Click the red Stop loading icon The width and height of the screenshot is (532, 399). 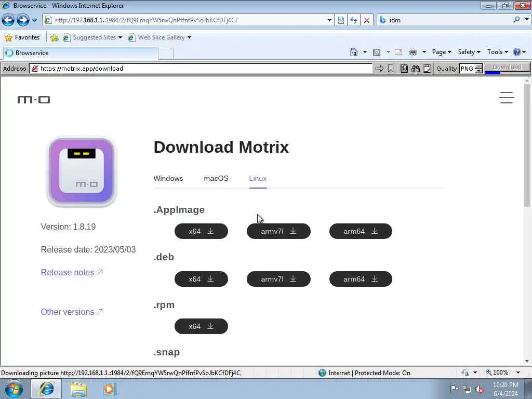coord(366,20)
